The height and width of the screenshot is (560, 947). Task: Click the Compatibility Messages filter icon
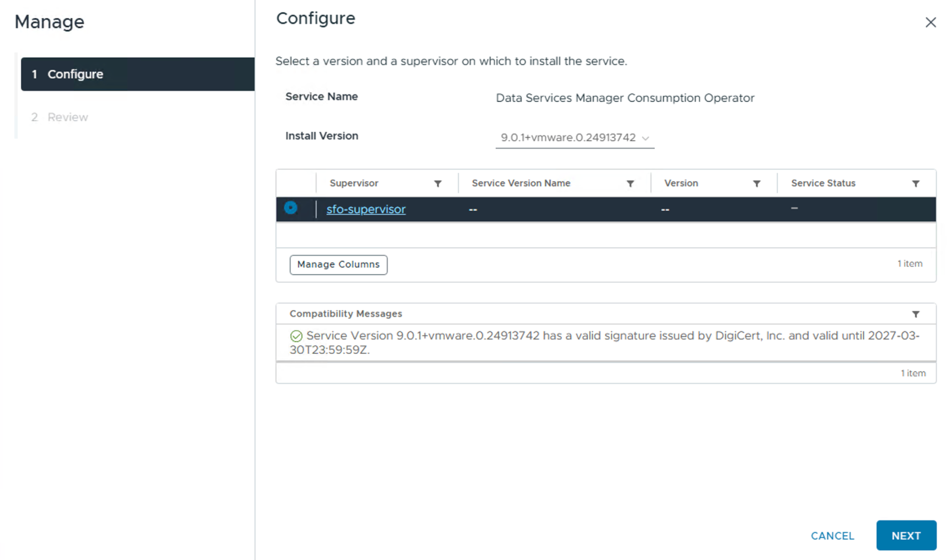point(915,314)
